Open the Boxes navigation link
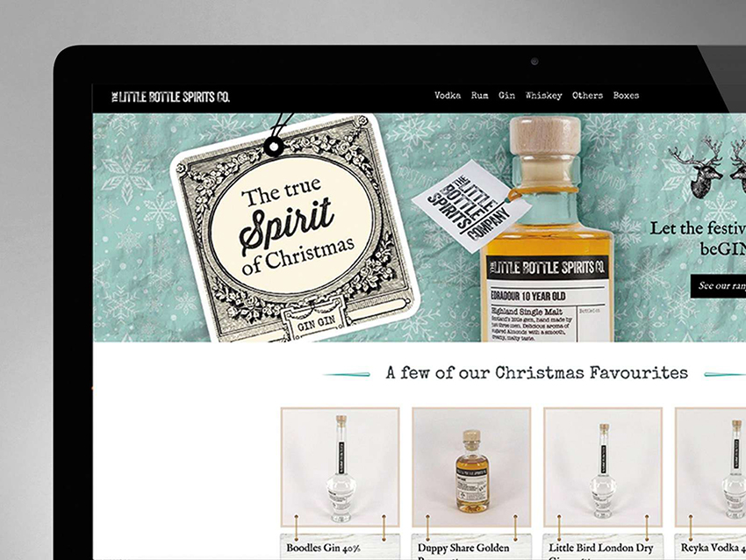The width and height of the screenshot is (746, 560). pos(626,96)
